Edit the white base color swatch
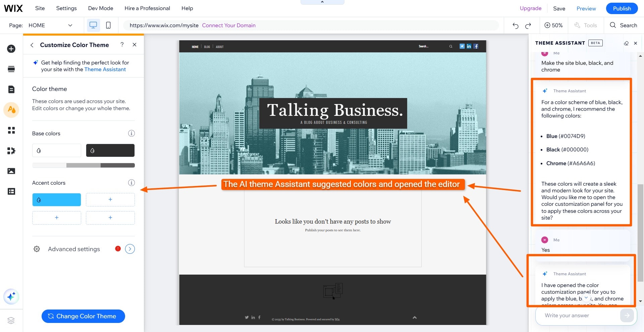 click(57, 150)
